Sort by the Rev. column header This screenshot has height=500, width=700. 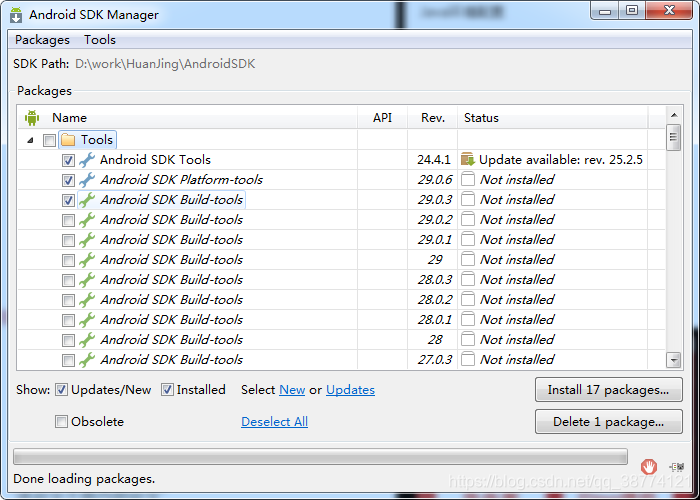433,117
